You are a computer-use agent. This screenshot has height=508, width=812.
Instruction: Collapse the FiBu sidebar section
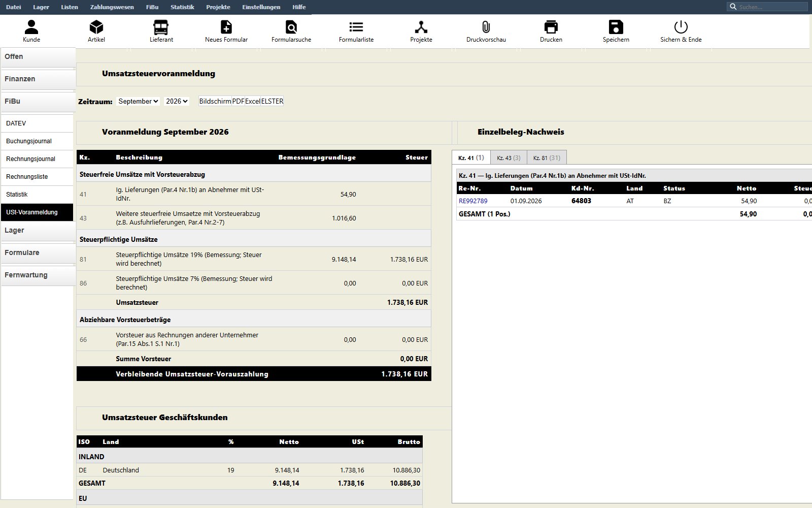(38, 102)
